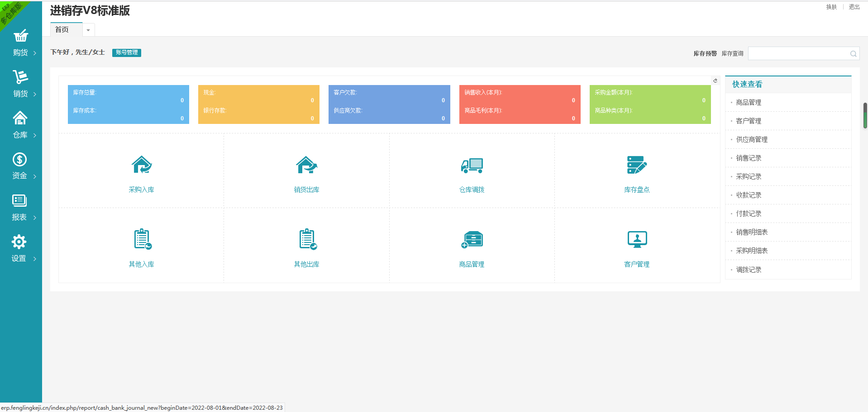
Task: Open the 库存盘点 inventory check icon
Action: [x=637, y=165]
